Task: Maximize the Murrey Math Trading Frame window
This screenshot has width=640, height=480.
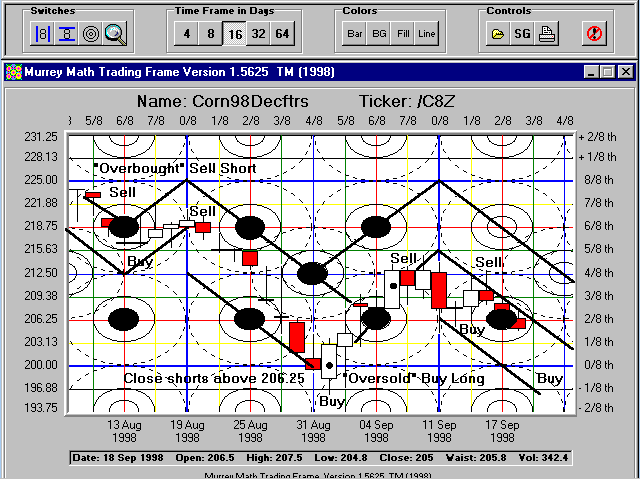Action: [x=608, y=72]
